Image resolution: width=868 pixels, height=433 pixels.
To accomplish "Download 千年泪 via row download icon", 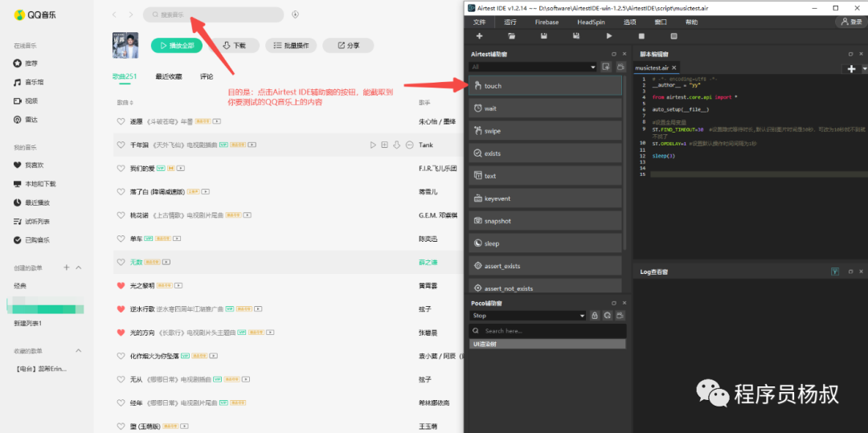I will point(397,145).
